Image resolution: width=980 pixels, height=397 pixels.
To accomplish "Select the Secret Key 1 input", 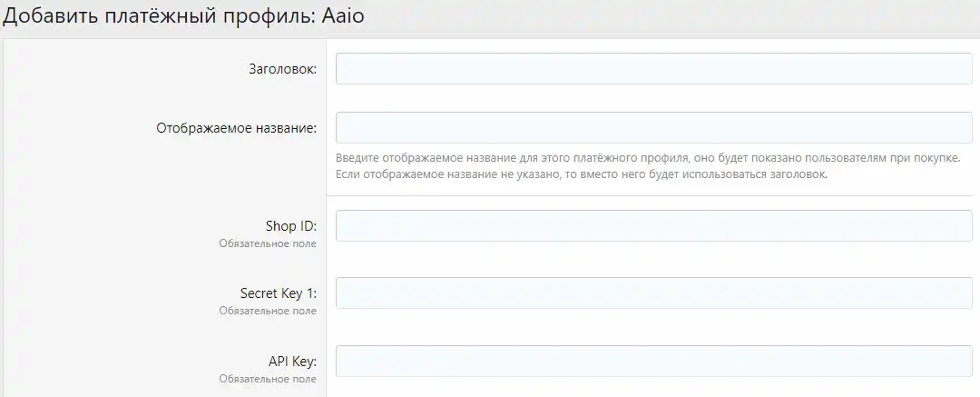I will pos(653,293).
